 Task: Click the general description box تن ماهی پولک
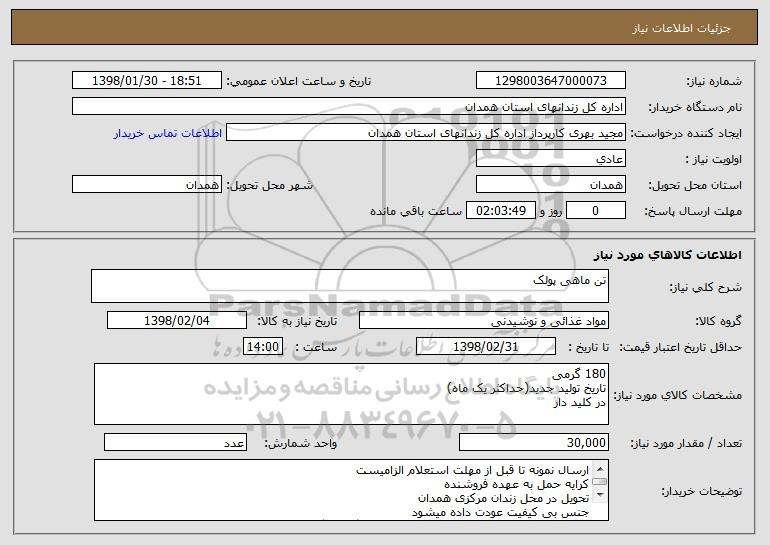(x=350, y=286)
